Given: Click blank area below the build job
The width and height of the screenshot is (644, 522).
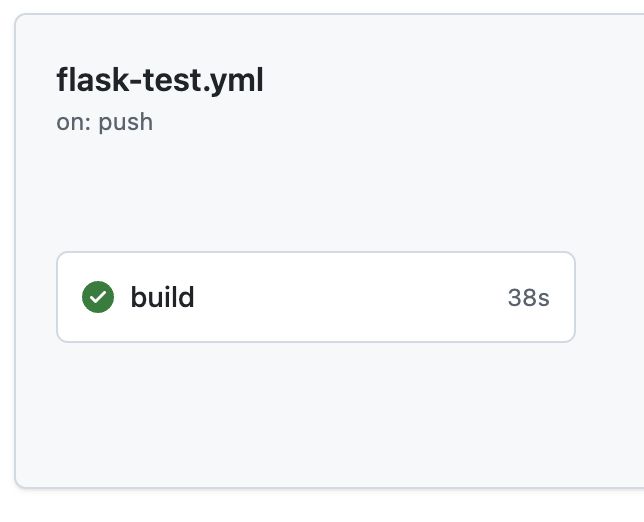Looking at the screenshot, I should tap(315, 410).
